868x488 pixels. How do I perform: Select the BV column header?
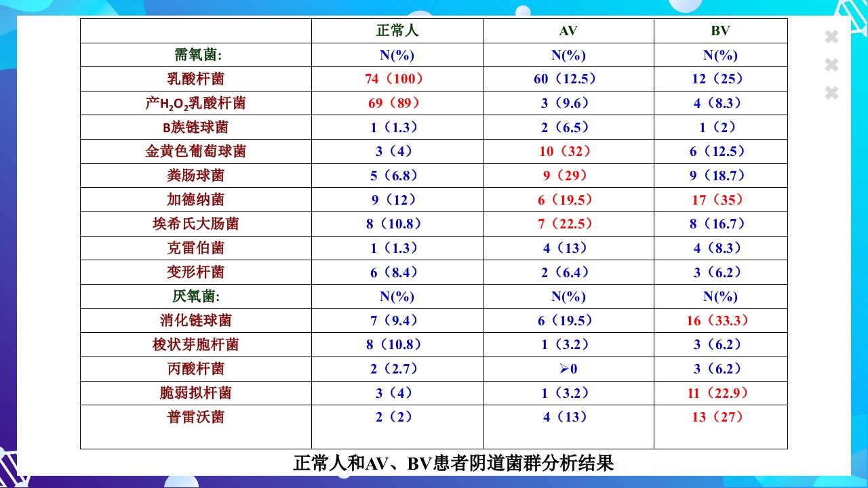[x=719, y=30]
